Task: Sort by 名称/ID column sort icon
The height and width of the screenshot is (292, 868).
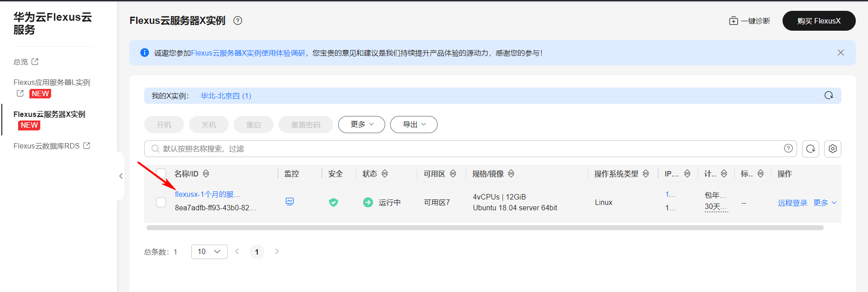Action: 206,174
